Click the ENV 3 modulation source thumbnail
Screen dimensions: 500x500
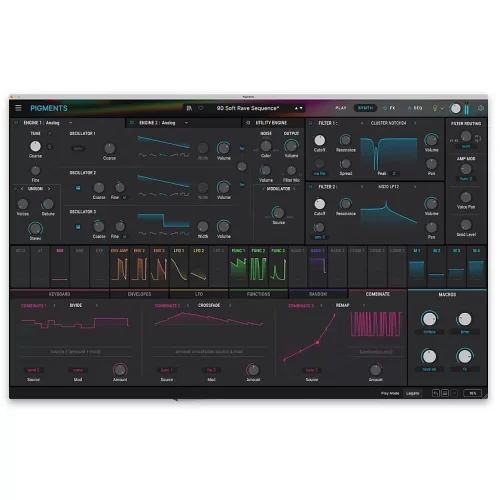click(x=159, y=266)
